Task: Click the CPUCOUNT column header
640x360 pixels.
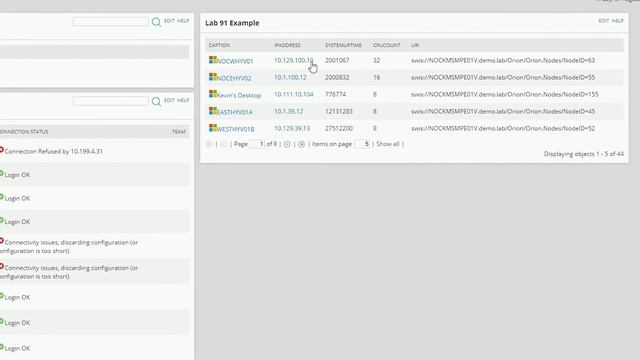Action: 387,45
